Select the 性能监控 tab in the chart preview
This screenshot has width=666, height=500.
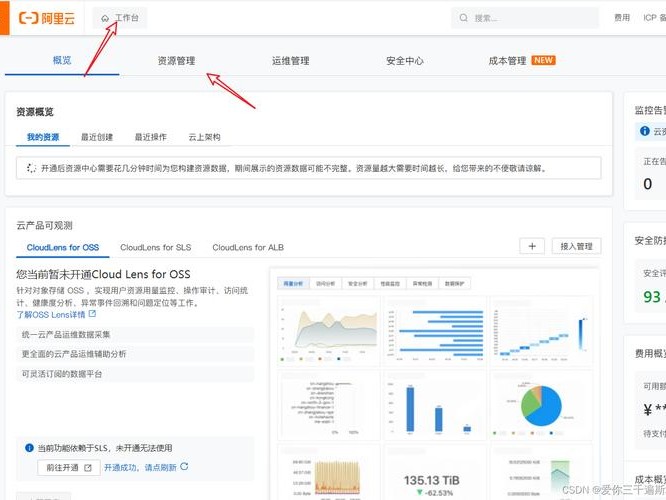(390, 283)
